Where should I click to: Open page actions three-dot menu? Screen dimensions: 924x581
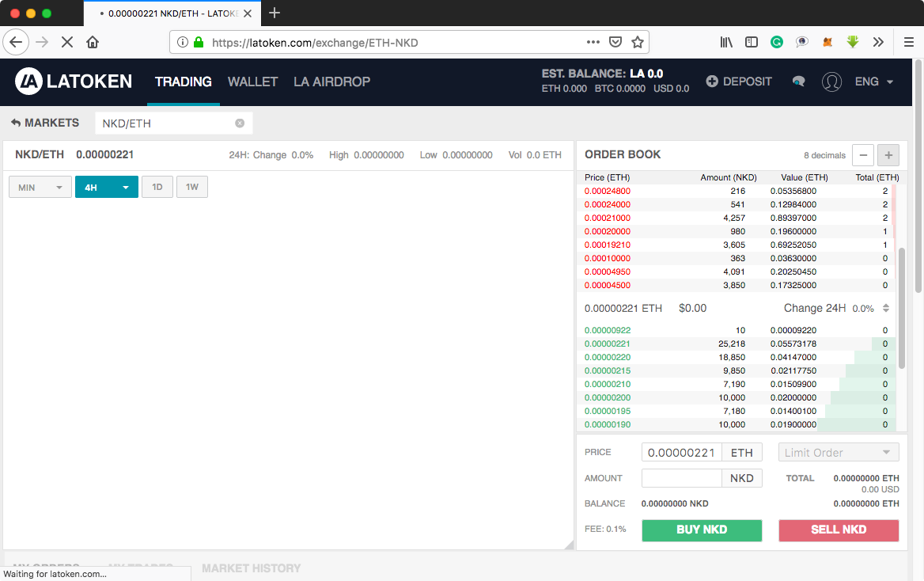[593, 42]
